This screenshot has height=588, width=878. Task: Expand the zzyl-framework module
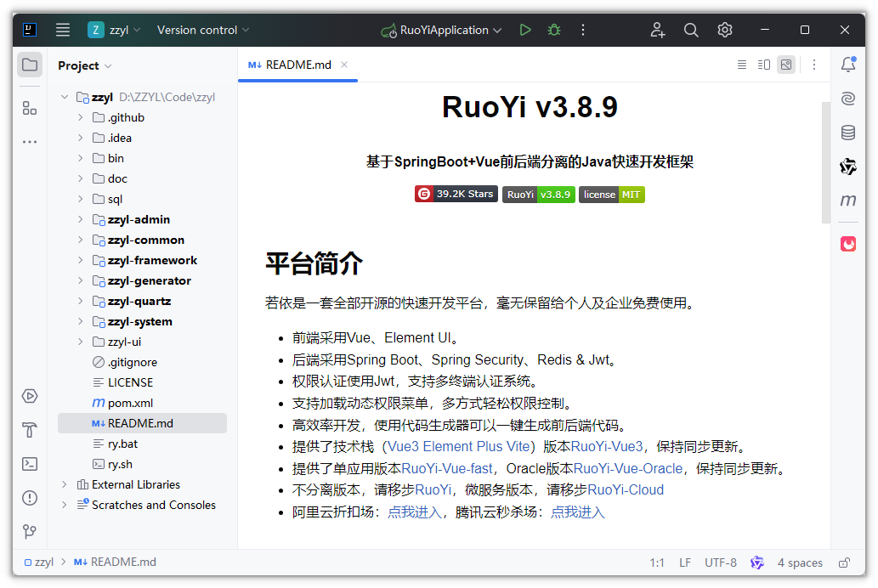point(81,260)
